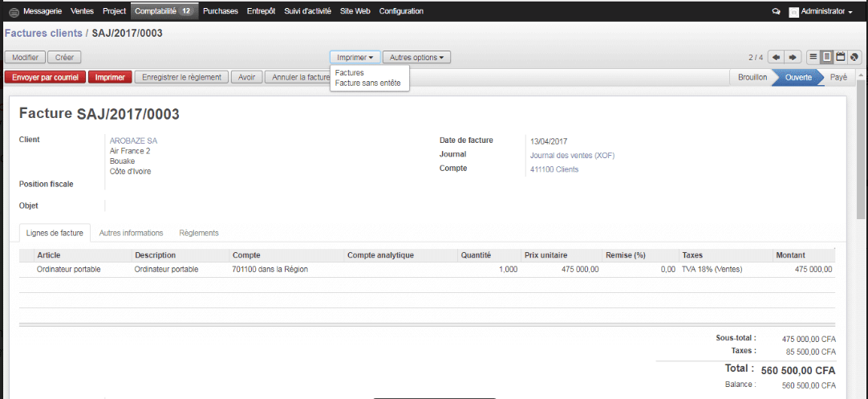Click scrollbar up arrow

coord(861,75)
